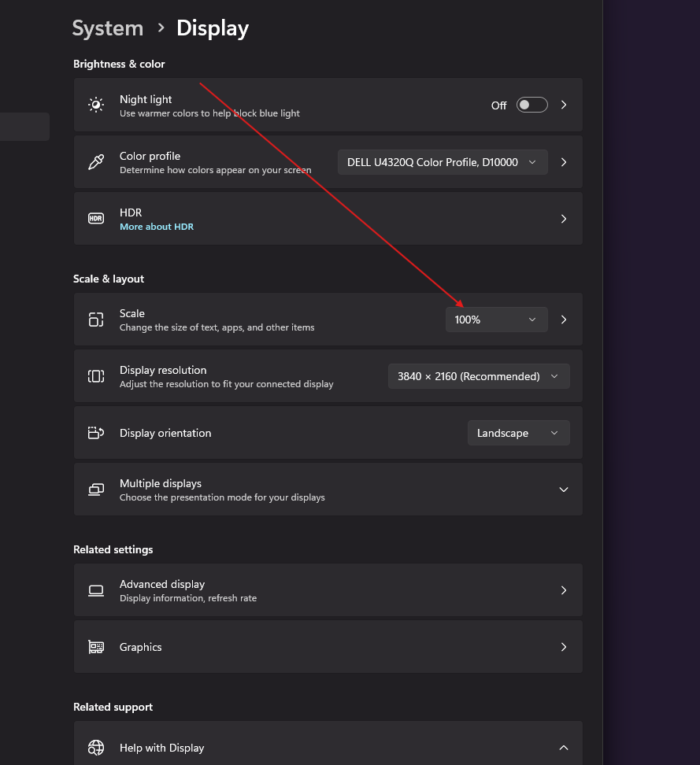Expand the Multiple displays section
The height and width of the screenshot is (765, 700).
pos(563,489)
